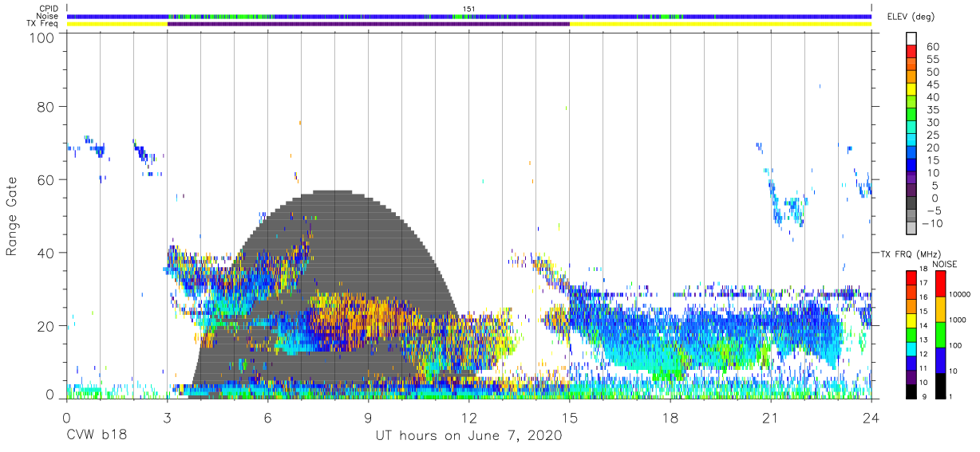Click UT hours axis tick '3'
Screen dimensions: 980x452
point(167,418)
